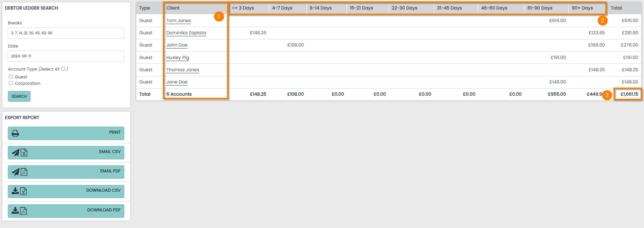The width and height of the screenshot is (644, 228).
Task: Open Jane Doe account link
Action: [177, 82]
